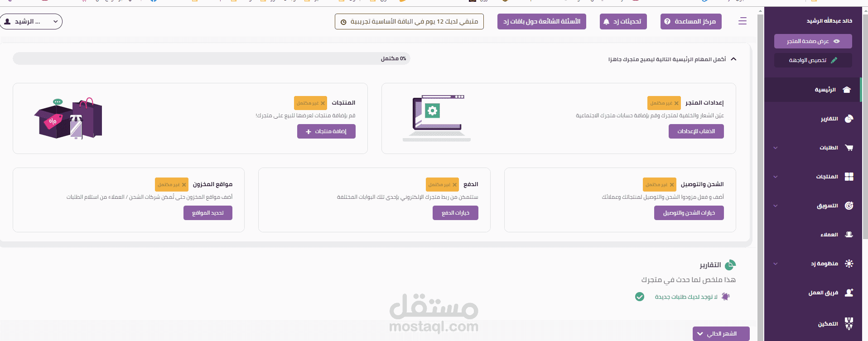The height and width of the screenshot is (341, 868).
Task: Click غير مكتمل badge on الشحن والتوصيل
Action: [x=660, y=185]
